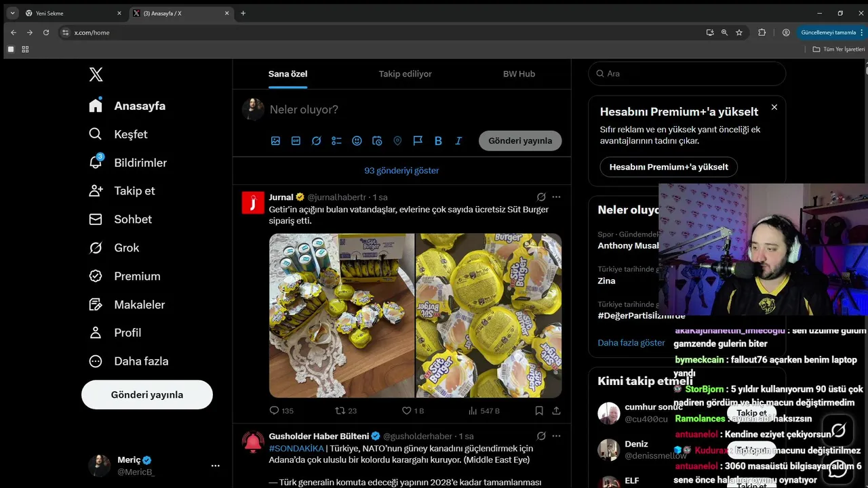This screenshot has height=488, width=868.
Task: Switch to Takip ediliyor tab
Action: pos(405,74)
